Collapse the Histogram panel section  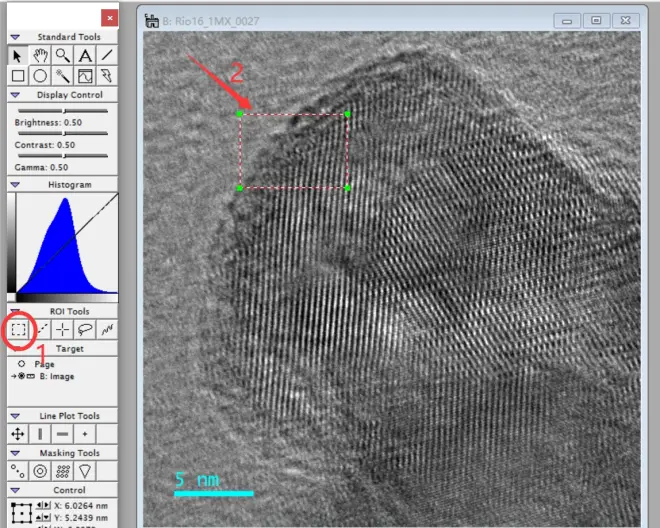click(x=15, y=184)
